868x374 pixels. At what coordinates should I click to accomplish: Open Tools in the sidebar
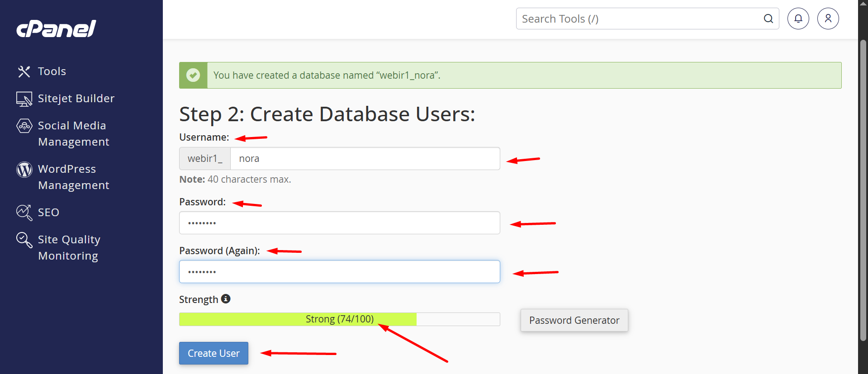[52, 71]
